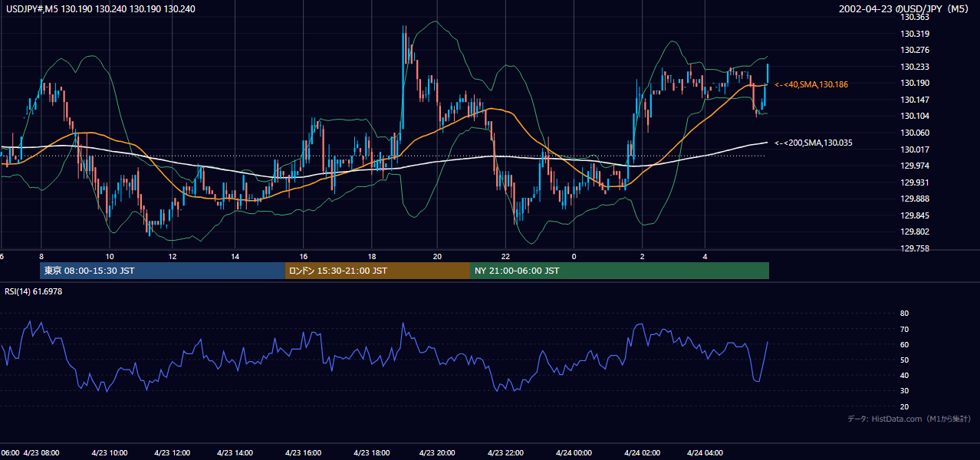This screenshot has width=980, height=460.
Task: Click hour label 16 on the upper chart axis
Action: point(304,256)
